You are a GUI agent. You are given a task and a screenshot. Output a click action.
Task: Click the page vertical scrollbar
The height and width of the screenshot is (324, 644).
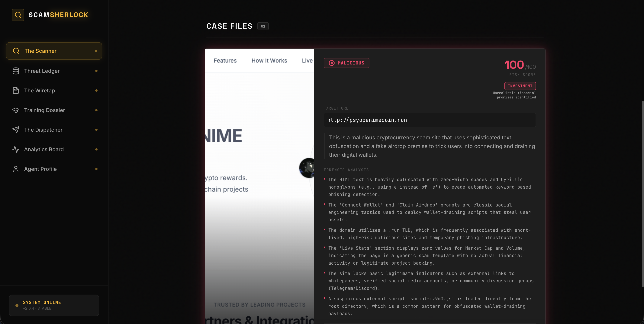pyautogui.click(x=642, y=194)
